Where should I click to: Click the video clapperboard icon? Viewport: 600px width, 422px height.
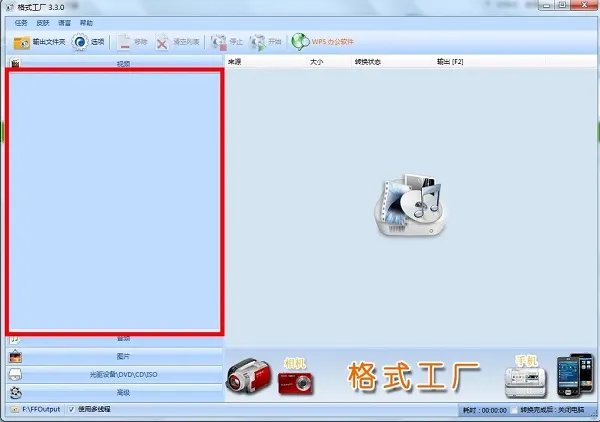tap(15, 63)
